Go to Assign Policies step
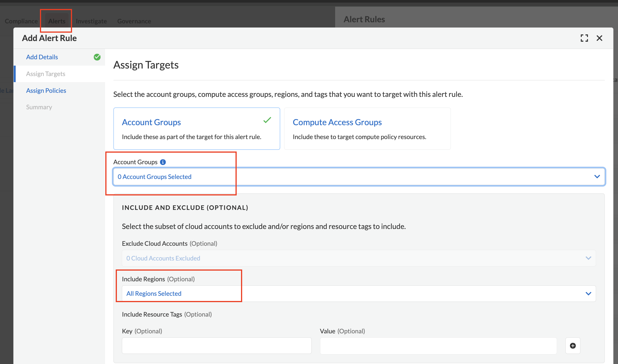Image resolution: width=618 pixels, height=364 pixels. (46, 91)
